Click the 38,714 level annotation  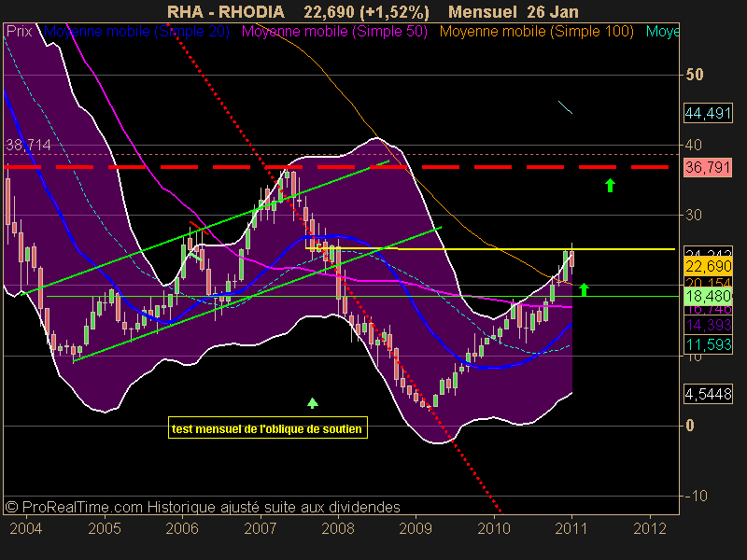28,145
